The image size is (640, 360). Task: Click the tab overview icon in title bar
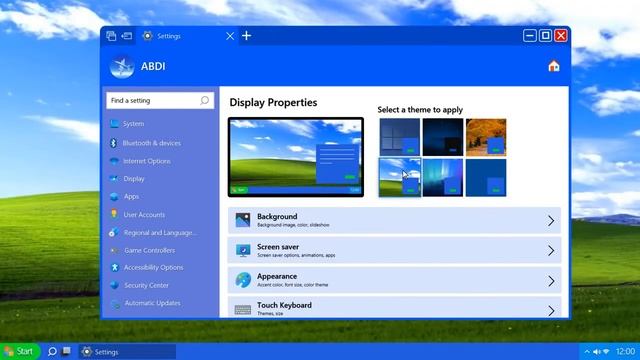click(111, 36)
